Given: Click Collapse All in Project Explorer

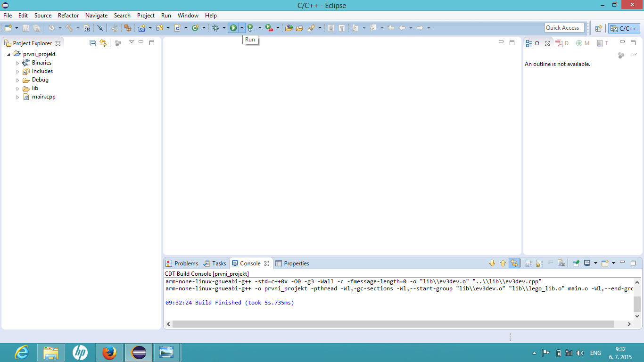Looking at the screenshot, I should point(93,43).
